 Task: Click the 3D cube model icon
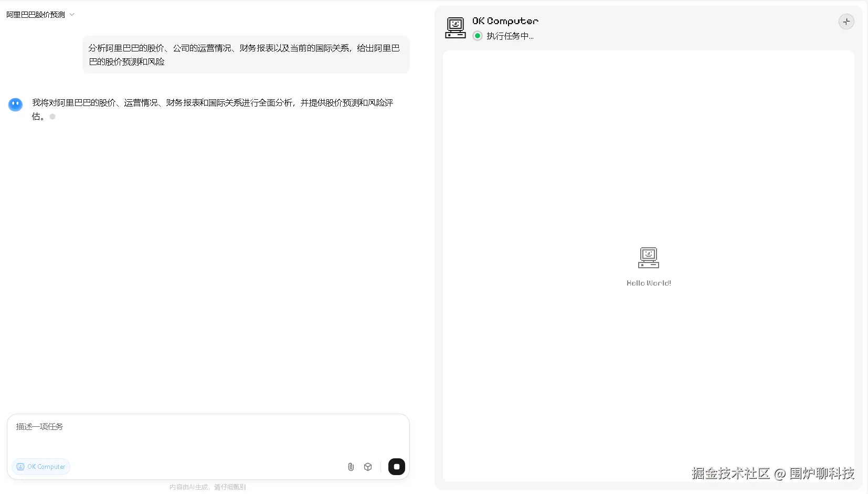click(x=368, y=467)
